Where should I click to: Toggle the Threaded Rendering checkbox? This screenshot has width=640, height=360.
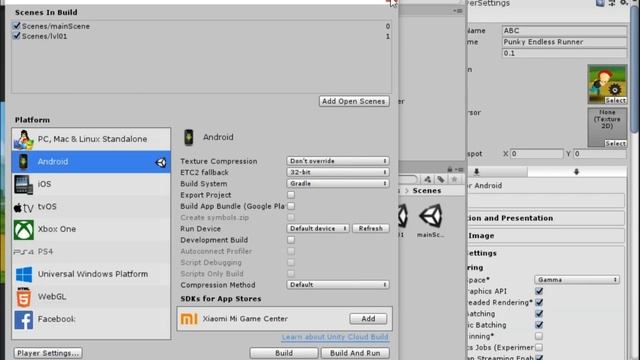coord(539,302)
